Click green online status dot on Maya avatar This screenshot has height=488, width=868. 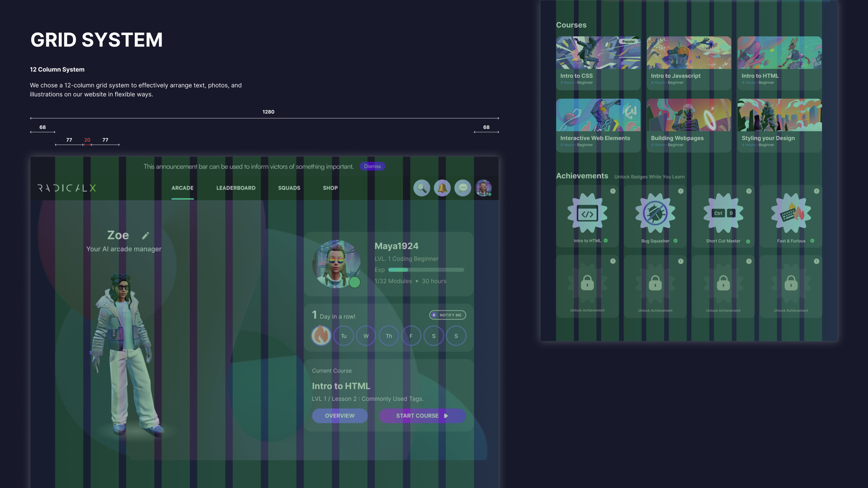[x=354, y=282]
